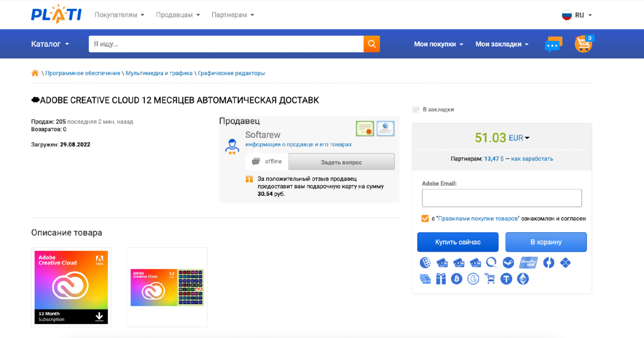Click the 'В корзину' button
This screenshot has height=338, width=644.
click(x=546, y=242)
